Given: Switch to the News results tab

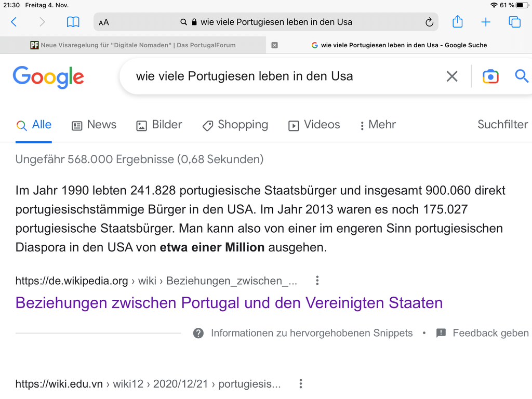Looking at the screenshot, I should [94, 125].
